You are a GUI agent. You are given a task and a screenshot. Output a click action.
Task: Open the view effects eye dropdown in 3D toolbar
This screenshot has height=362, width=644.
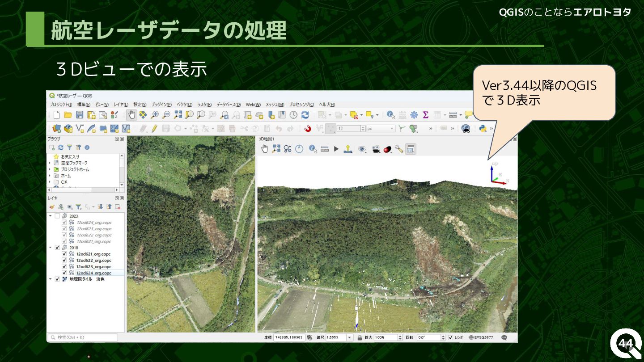click(362, 149)
